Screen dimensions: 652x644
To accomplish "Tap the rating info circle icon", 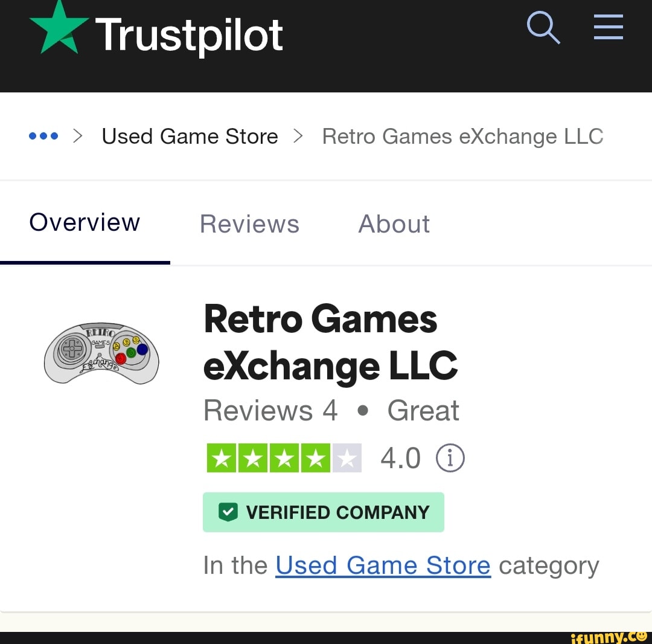I will coord(450,458).
